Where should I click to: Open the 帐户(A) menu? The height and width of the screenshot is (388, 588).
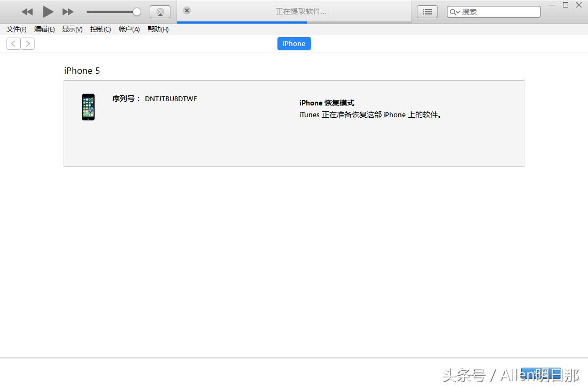(129, 29)
